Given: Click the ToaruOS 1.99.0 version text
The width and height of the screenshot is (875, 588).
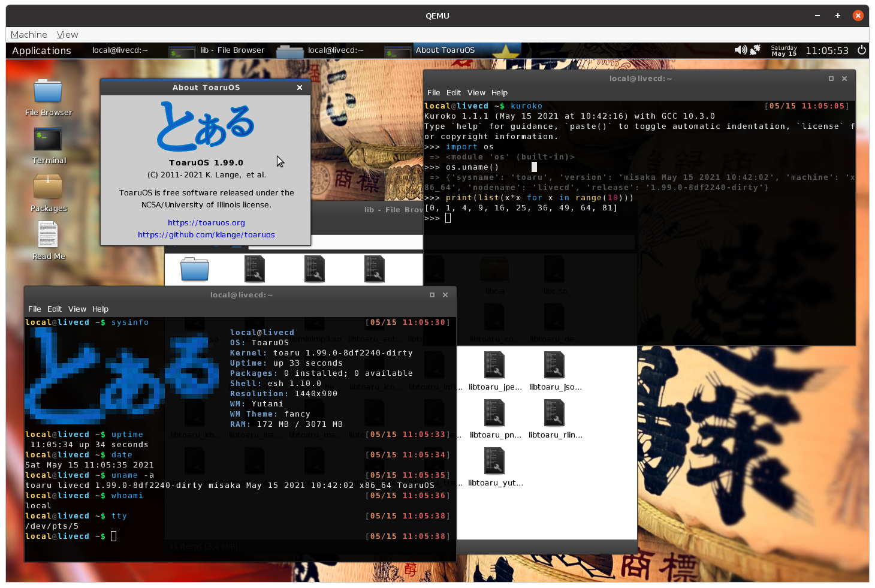Looking at the screenshot, I should 206,163.
